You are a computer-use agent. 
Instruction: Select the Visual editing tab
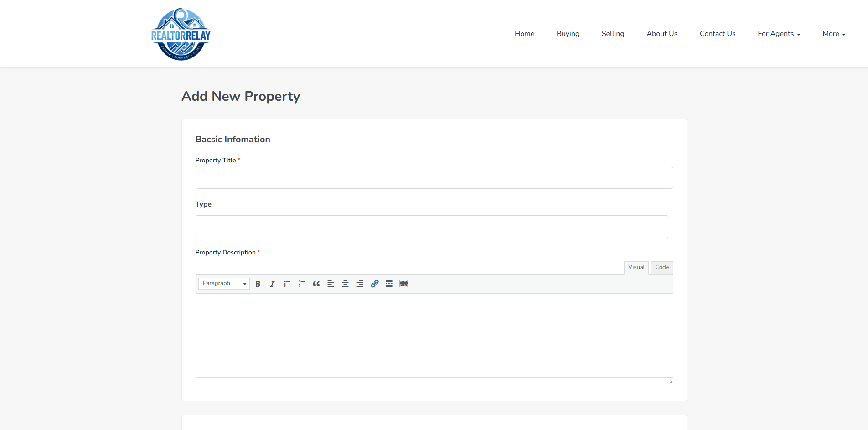[636, 267]
